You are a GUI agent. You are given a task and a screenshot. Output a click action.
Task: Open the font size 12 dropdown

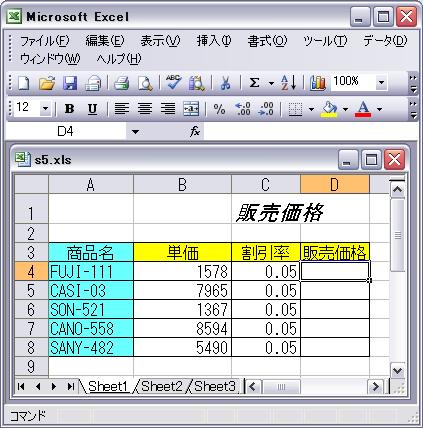45,109
